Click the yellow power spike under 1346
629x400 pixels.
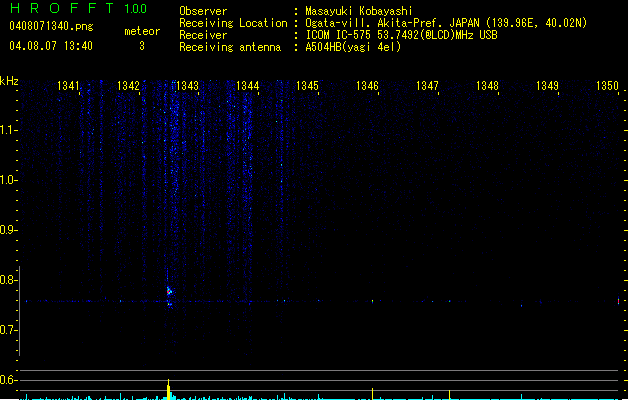click(x=372, y=394)
